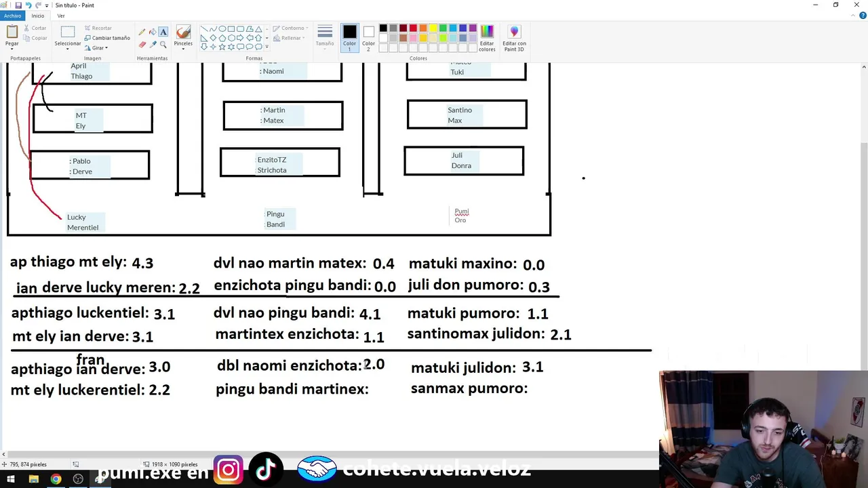The image size is (868, 488).
Task: Open the Customize Quick Access Toolbar arrow
Action: [x=47, y=5]
